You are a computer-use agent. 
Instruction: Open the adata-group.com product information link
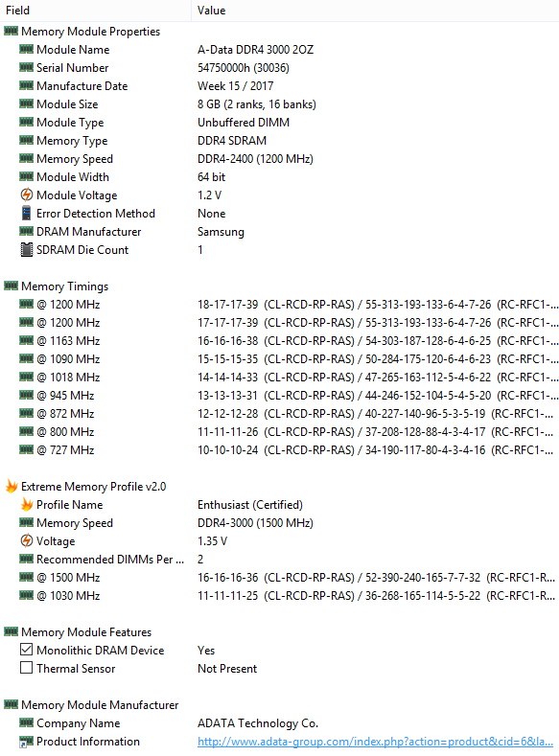[x=375, y=742]
